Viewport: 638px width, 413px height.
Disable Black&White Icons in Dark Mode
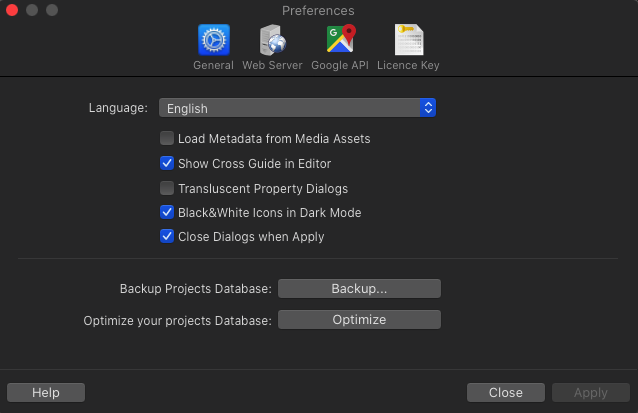167,212
